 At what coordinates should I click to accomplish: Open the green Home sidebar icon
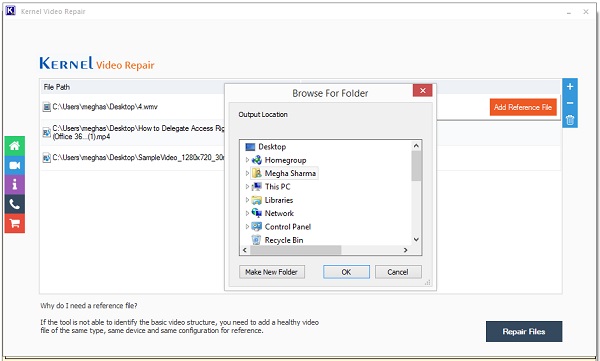(x=15, y=146)
